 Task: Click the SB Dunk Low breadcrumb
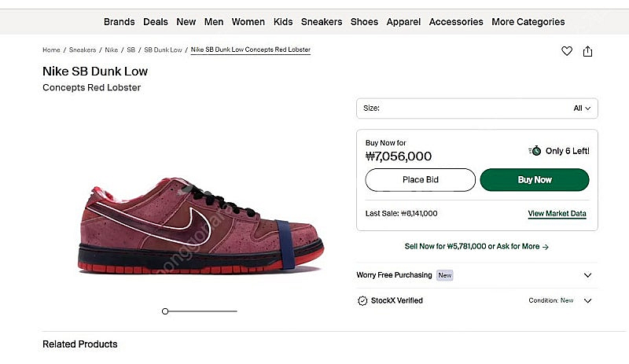pyautogui.click(x=163, y=50)
